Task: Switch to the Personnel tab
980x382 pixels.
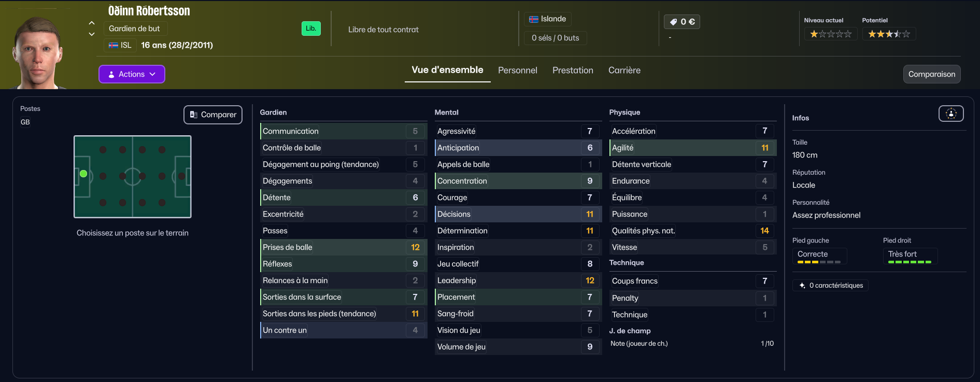Action: tap(517, 70)
